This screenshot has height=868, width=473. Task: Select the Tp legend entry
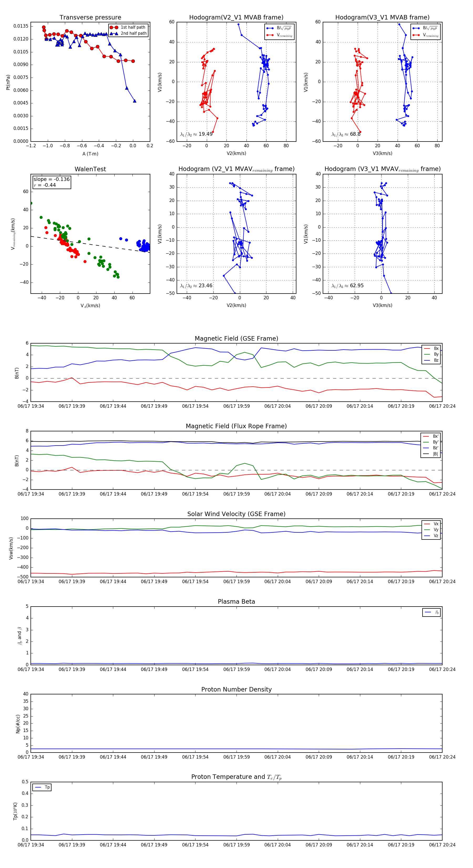pyautogui.click(x=42, y=788)
